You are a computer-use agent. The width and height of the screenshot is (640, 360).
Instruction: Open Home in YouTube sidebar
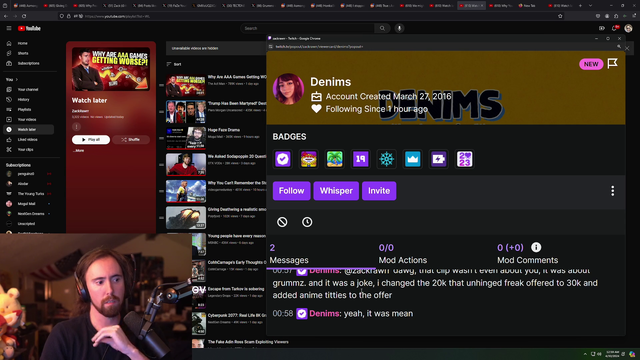[22, 43]
